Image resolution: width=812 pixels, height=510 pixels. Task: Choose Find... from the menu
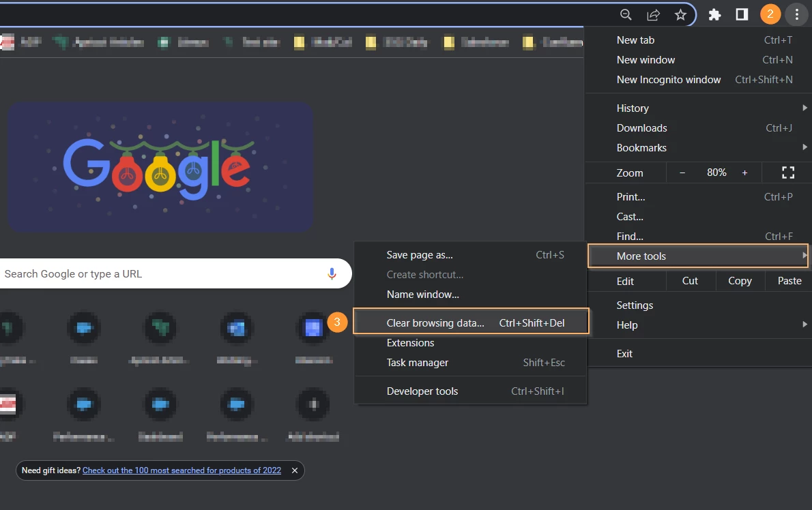pos(698,236)
